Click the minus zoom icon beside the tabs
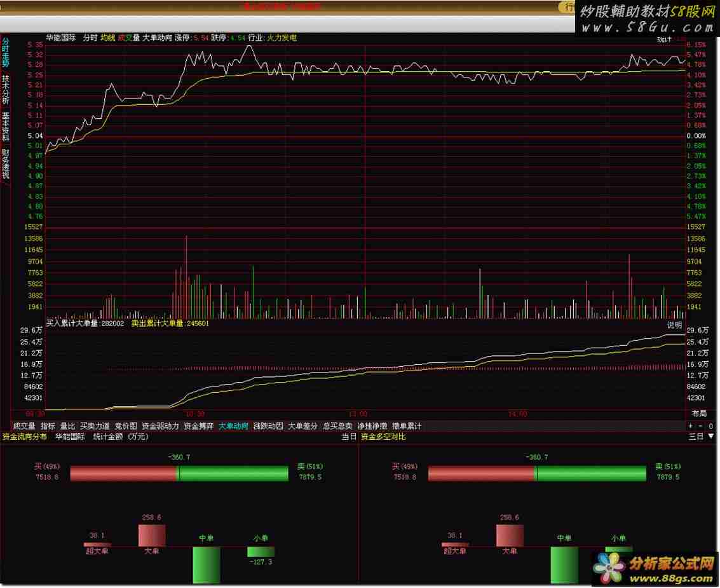 click(700, 426)
